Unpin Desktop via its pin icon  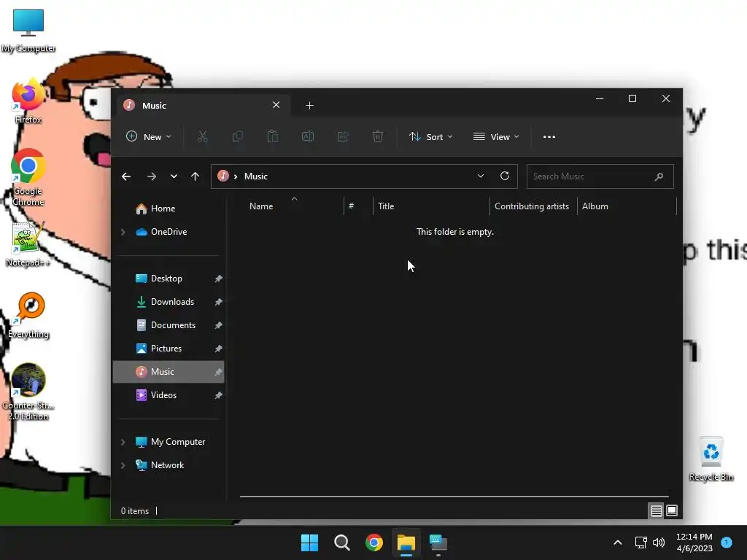(218, 279)
